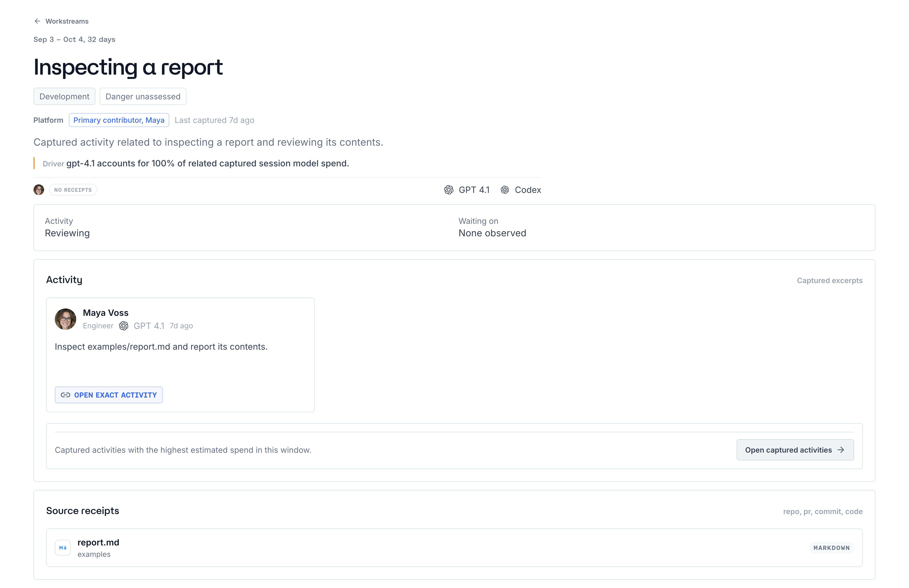This screenshot has height=588, width=909.
Task: Click the 'Sep 3 – Oct 4, 32 days' range
Action: [74, 39]
